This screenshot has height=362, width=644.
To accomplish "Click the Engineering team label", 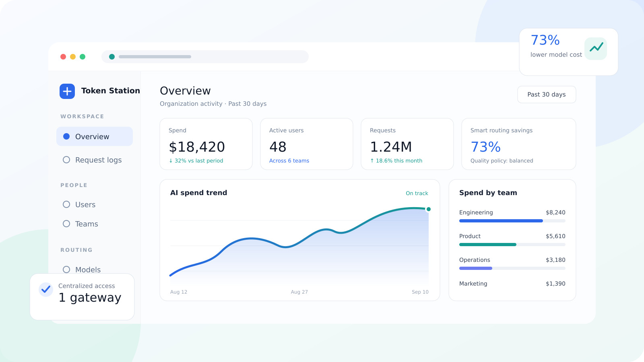I will pos(476,212).
